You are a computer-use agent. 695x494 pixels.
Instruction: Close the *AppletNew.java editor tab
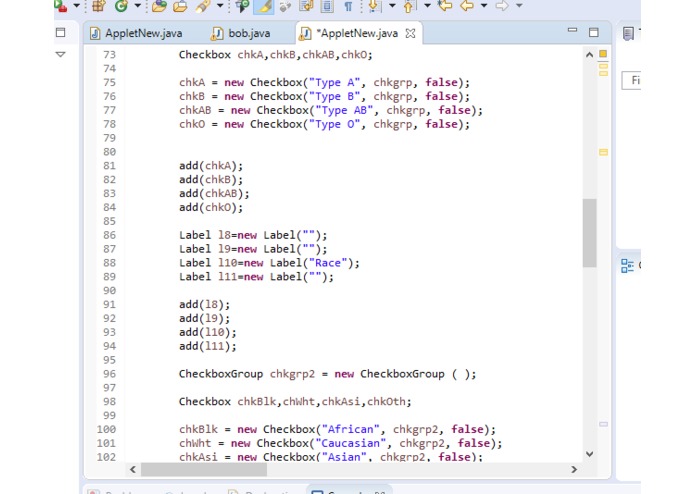[x=410, y=33]
